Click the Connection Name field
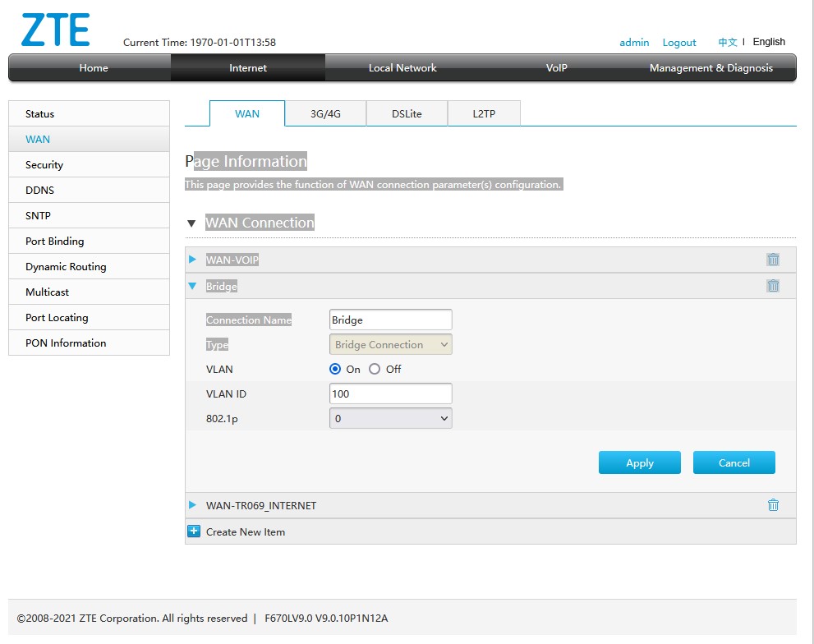 coord(390,320)
